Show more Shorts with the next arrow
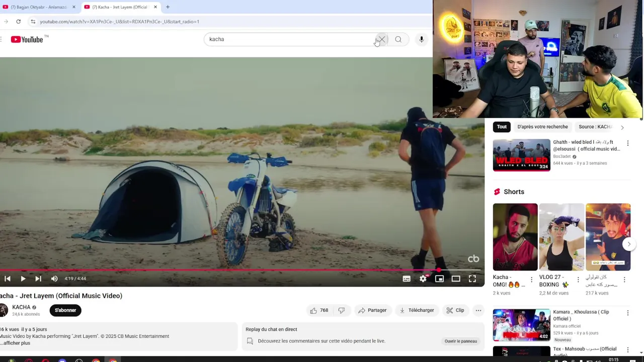 click(x=629, y=244)
